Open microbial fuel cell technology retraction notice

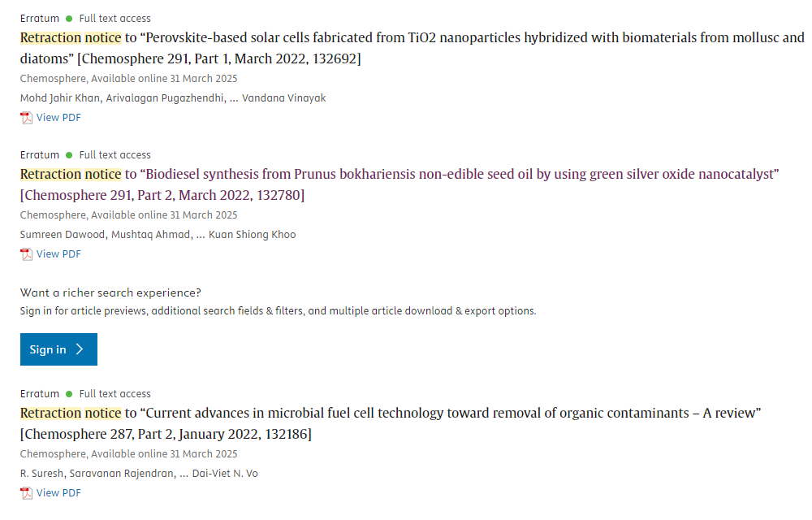(x=391, y=423)
